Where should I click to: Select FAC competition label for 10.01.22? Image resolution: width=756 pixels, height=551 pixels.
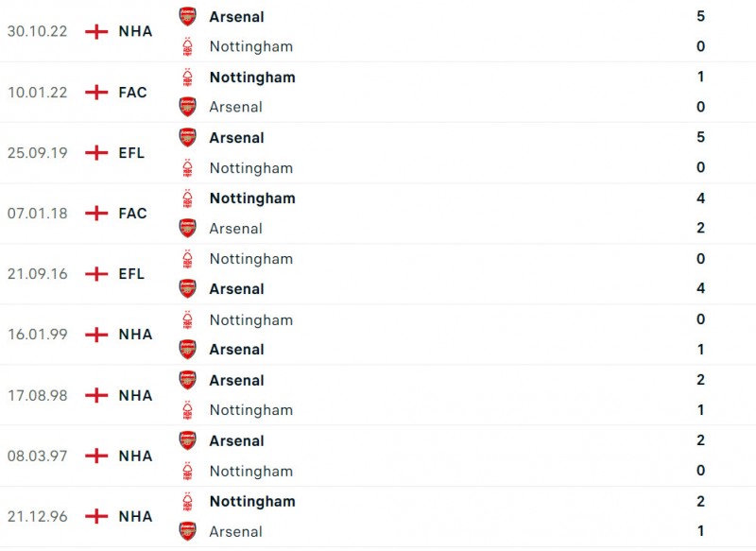(x=132, y=92)
